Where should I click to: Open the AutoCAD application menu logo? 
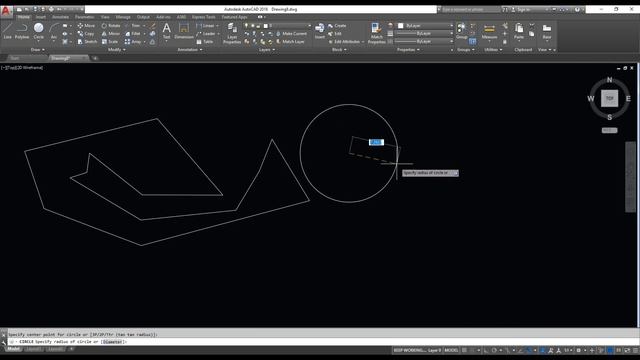tap(6, 10)
